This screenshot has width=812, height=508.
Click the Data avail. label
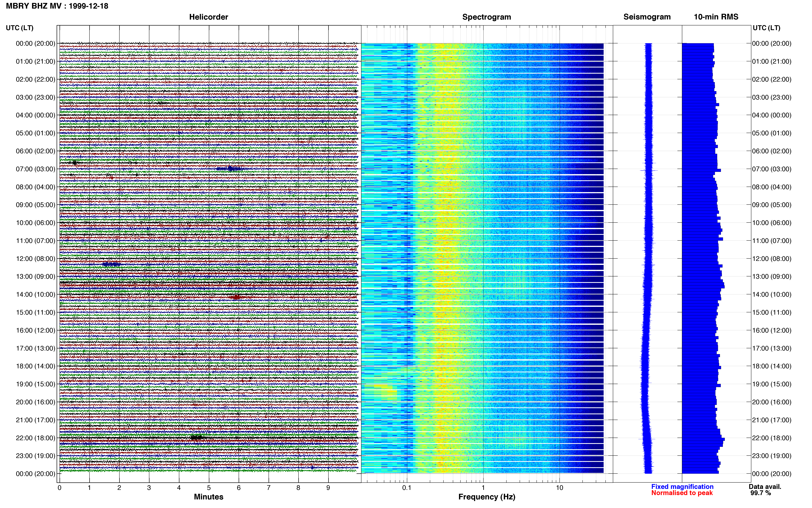pyautogui.click(x=765, y=487)
